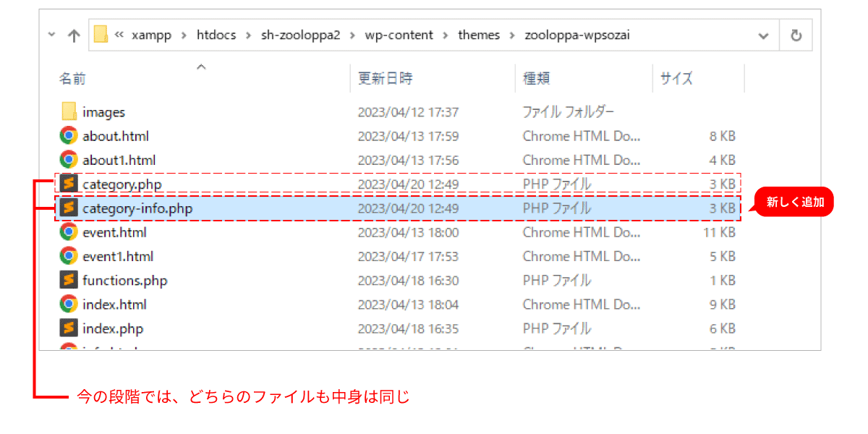This screenshot has width=868, height=434.
Task: Sort by 名前 column header
Action: click(x=72, y=78)
